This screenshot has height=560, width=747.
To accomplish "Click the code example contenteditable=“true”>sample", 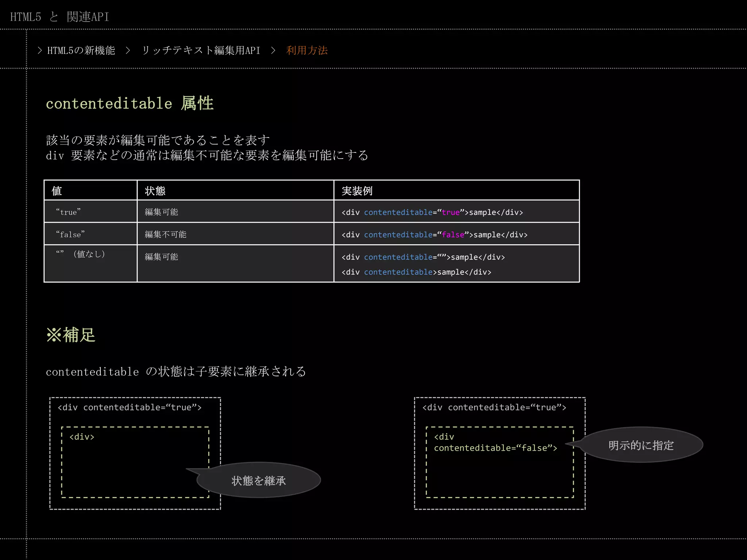I will click(x=432, y=212).
